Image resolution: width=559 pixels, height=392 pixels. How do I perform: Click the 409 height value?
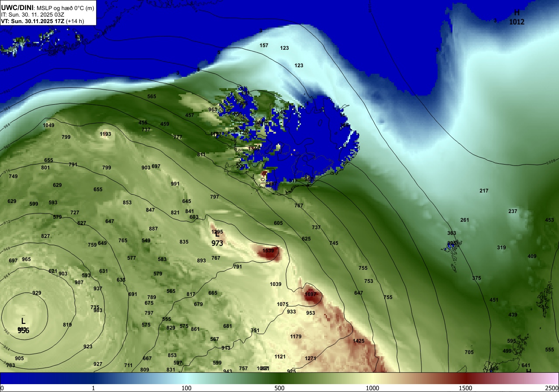click(x=532, y=256)
